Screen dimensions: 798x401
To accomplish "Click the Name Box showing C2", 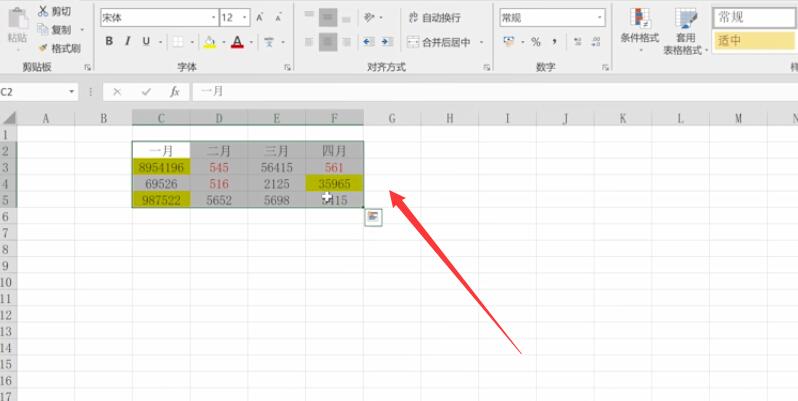I will 33,92.
